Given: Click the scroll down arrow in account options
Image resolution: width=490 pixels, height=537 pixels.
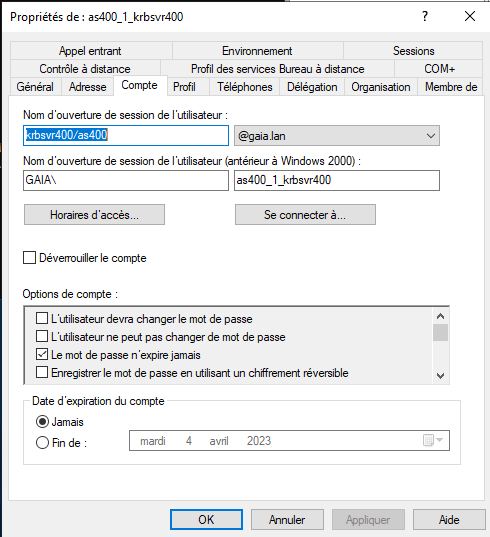Looking at the screenshot, I should (440, 376).
